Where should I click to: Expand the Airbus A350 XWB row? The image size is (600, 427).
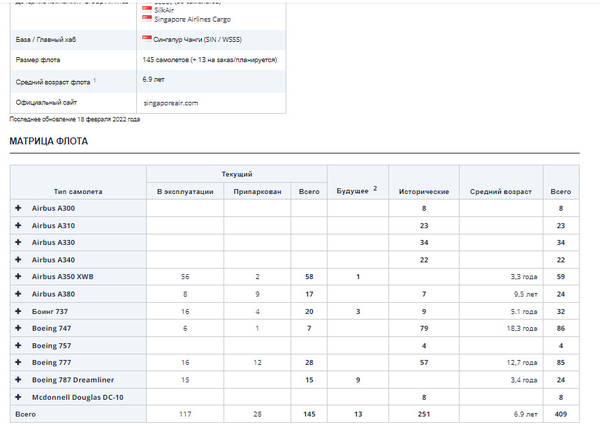tap(18, 276)
